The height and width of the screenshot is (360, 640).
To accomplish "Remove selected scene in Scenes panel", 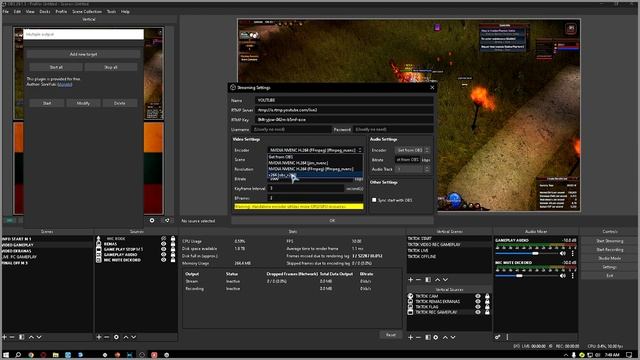I will click(12, 337).
